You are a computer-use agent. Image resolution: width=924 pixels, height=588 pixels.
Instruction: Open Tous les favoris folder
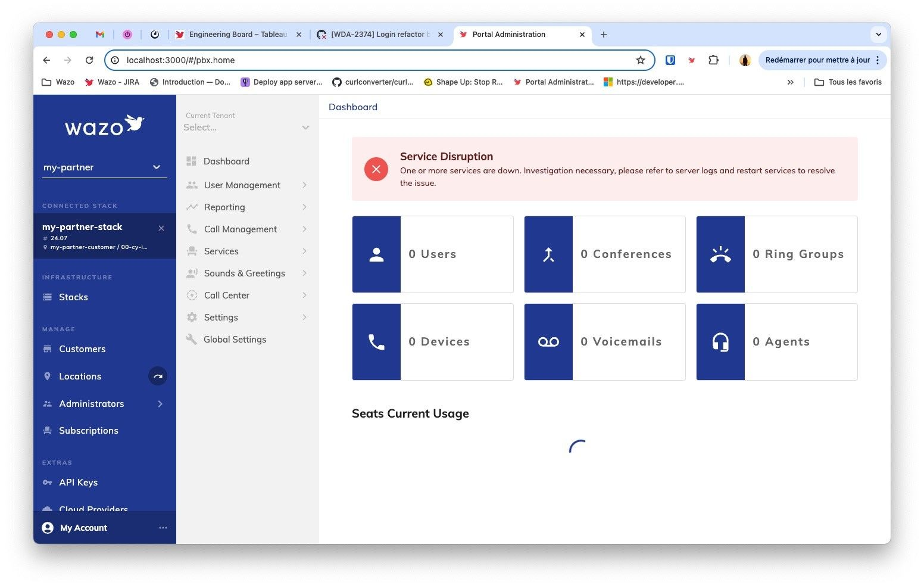(848, 82)
